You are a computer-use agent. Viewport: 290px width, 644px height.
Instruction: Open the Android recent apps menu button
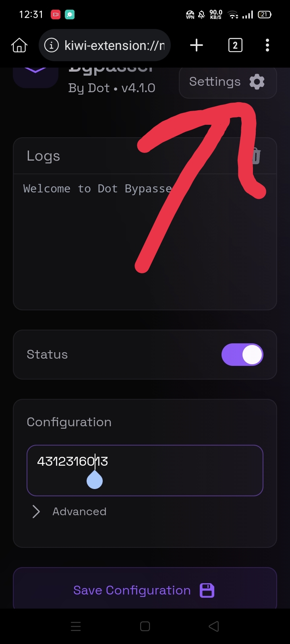pos(76,626)
